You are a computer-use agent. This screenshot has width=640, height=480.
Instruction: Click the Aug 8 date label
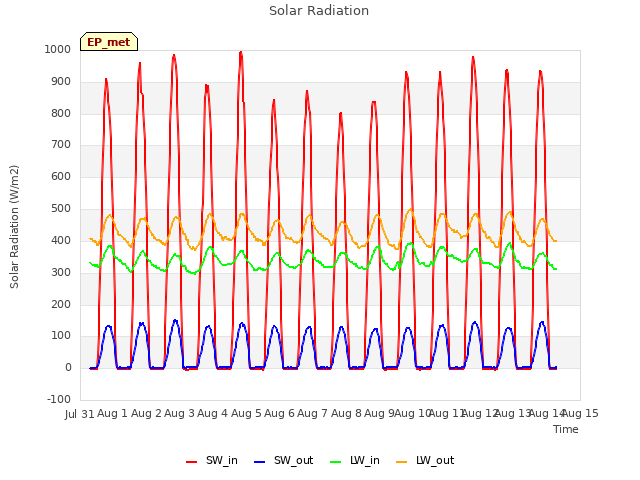(x=346, y=413)
